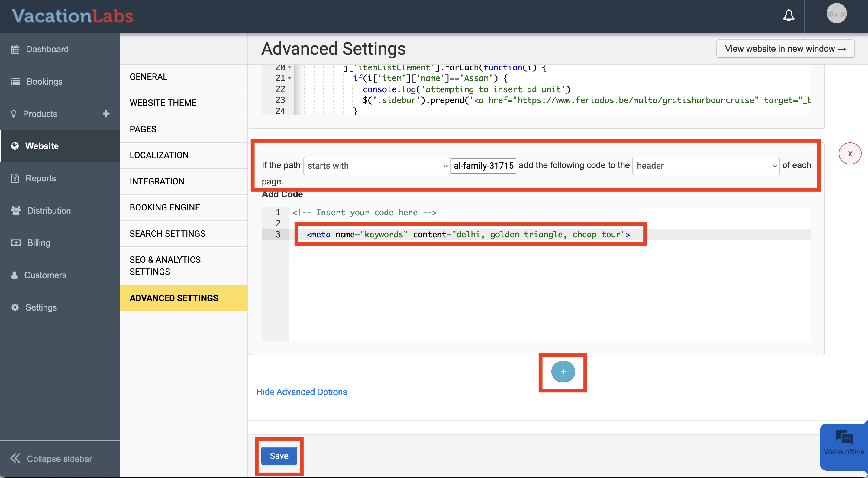Switch to SEO & Analytics Settings tab

(165, 266)
